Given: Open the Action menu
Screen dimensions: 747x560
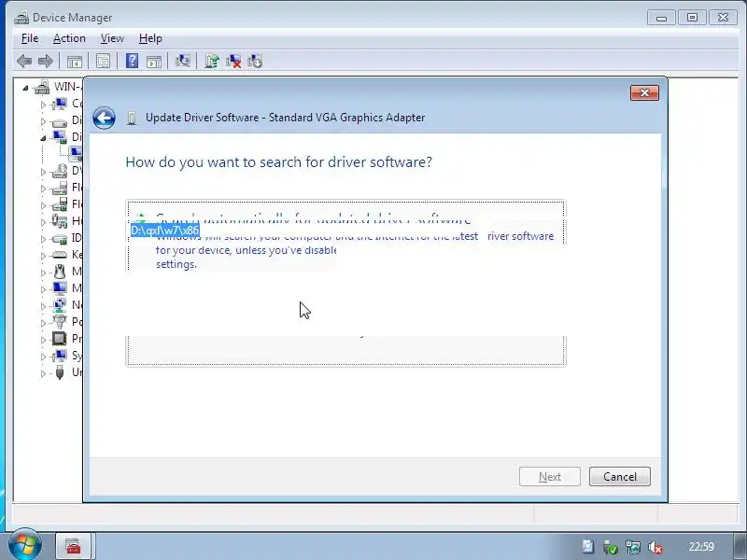Looking at the screenshot, I should (69, 38).
